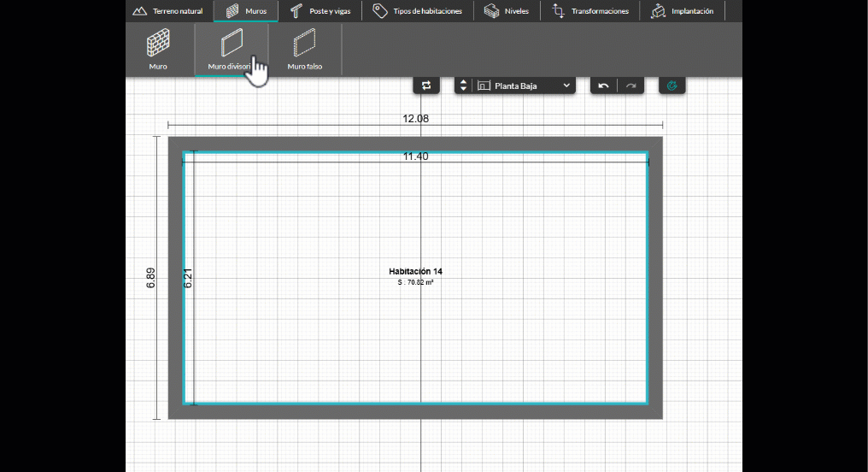868x472 pixels.
Task: Select the Muro wall tool
Action: (x=158, y=49)
